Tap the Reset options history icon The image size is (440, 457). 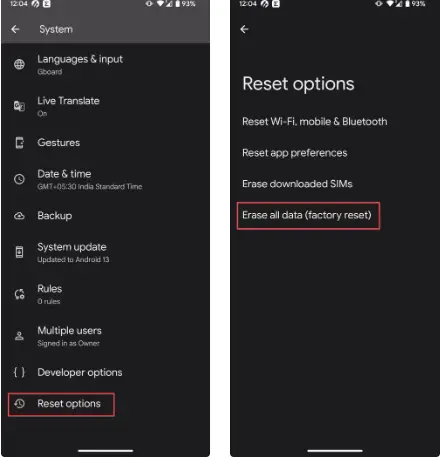19,404
